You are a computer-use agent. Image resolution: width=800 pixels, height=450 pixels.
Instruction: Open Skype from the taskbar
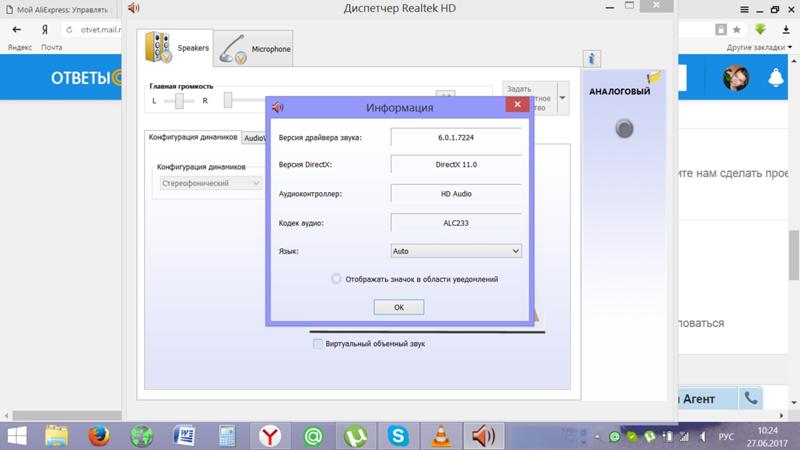398,436
